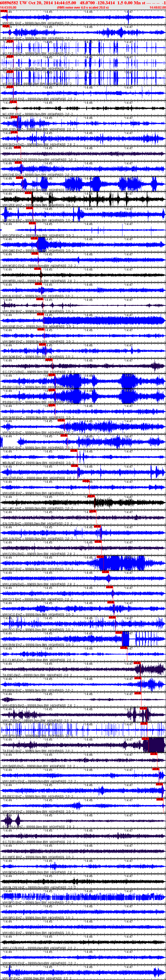
Task: Select the UW VIP EHZ trace label
Action: pos(38,978)
